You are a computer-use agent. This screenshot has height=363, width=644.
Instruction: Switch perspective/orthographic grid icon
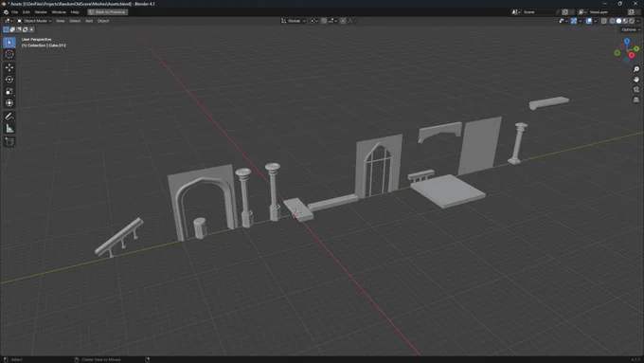(636, 100)
